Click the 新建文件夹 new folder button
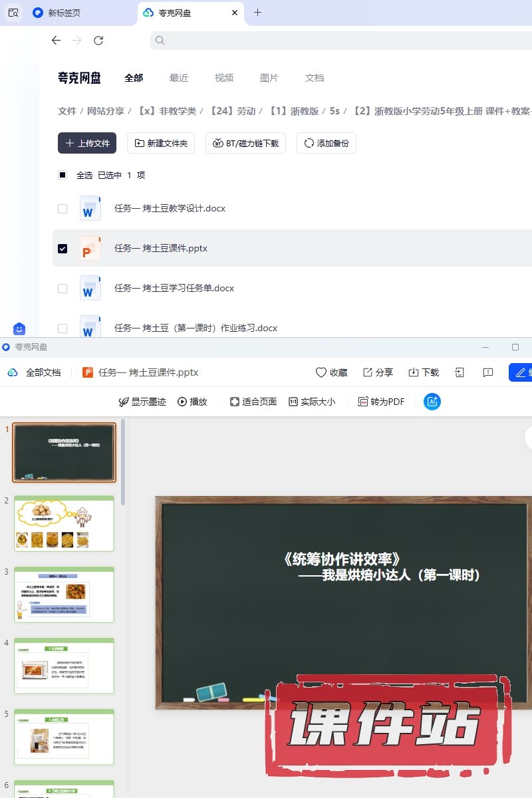This screenshot has width=532, height=798. tap(161, 143)
